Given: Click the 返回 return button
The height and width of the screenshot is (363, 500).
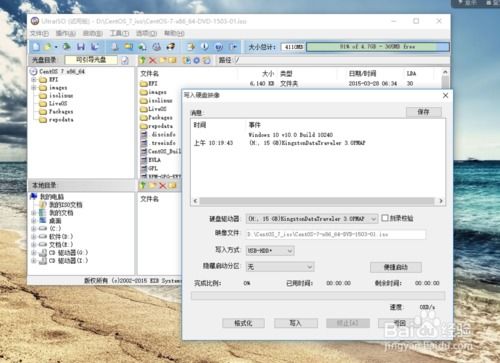Looking at the screenshot, I should click(x=399, y=323).
